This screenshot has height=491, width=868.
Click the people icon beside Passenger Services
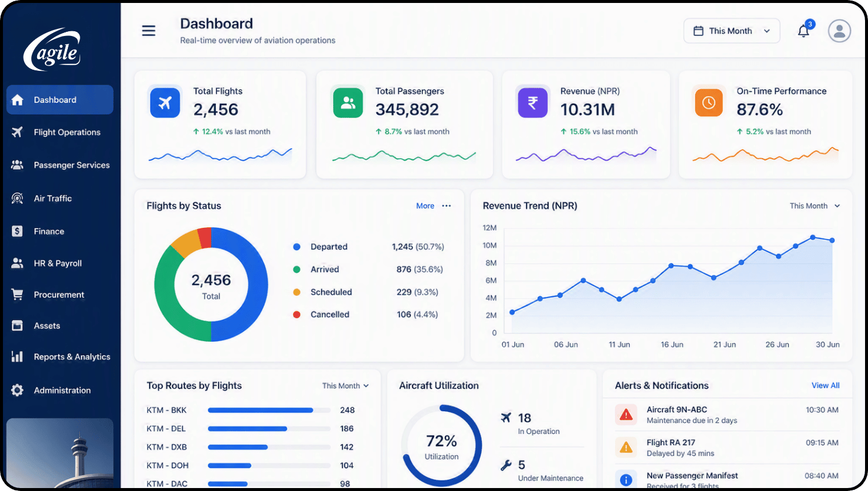[x=18, y=165]
